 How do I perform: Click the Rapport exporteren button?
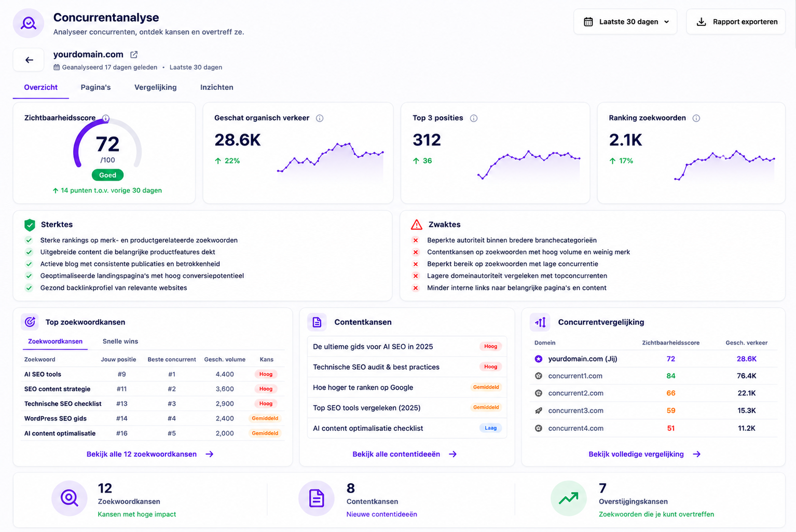tap(736, 22)
